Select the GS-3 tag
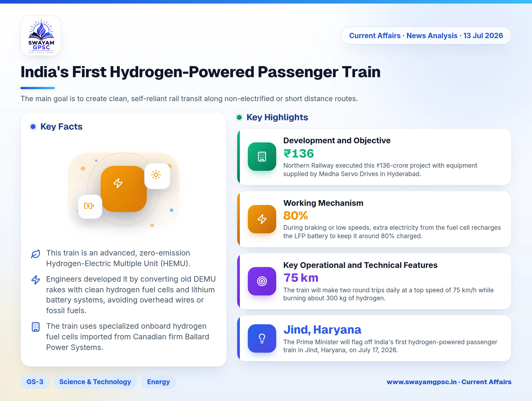532x401 pixels. [x=35, y=381]
